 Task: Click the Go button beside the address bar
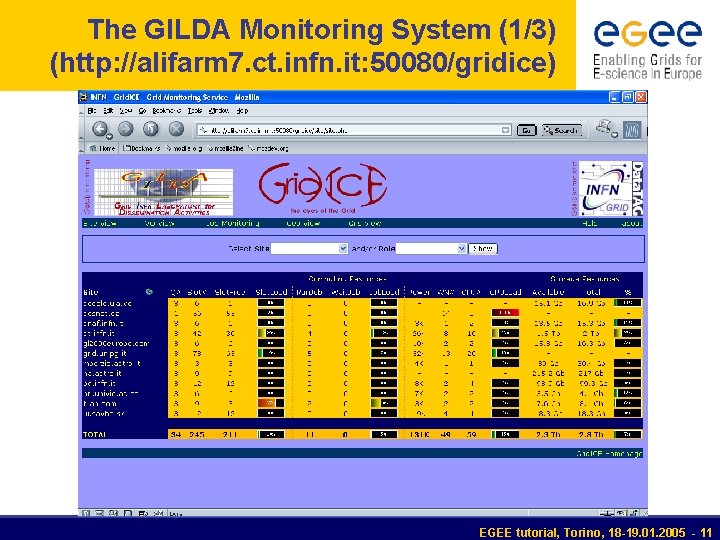[x=526, y=130]
